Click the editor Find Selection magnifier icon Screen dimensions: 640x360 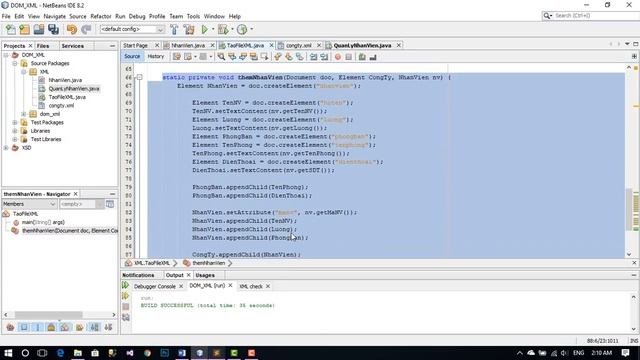click(221, 57)
